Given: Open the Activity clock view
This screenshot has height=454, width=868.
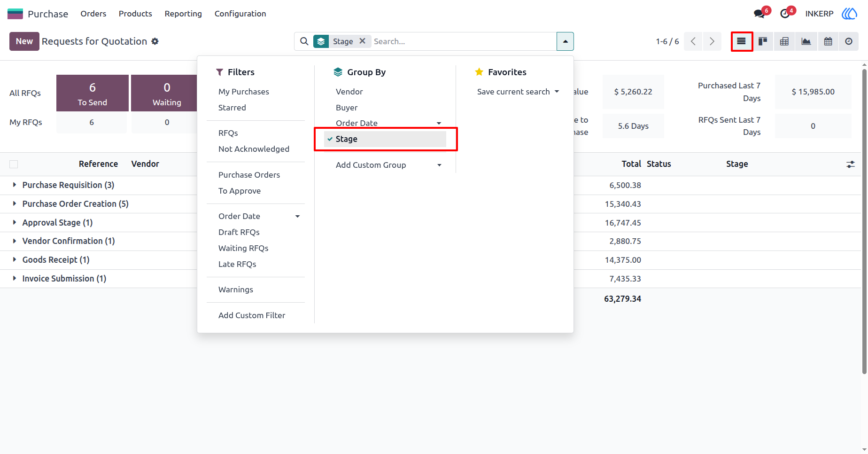Looking at the screenshot, I should coord(849,41).
